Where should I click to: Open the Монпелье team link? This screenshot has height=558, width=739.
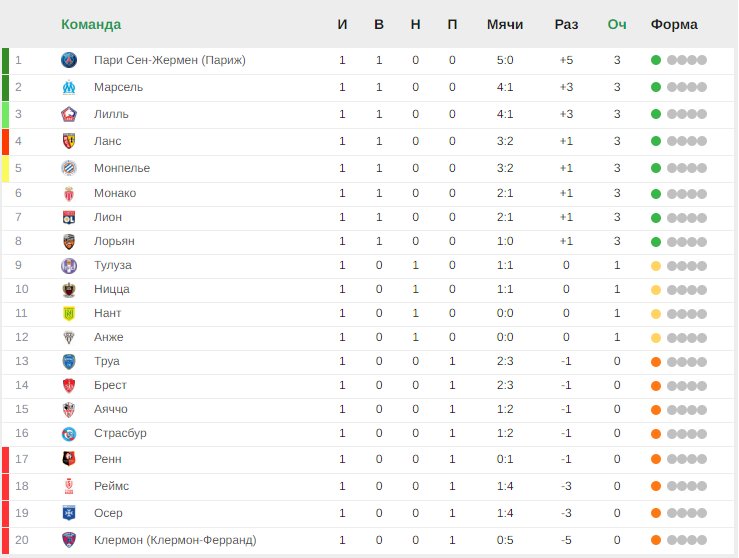(x=122, y=168)
